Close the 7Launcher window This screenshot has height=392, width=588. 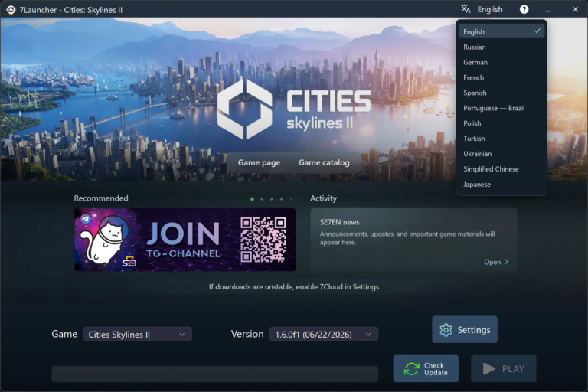575,9
